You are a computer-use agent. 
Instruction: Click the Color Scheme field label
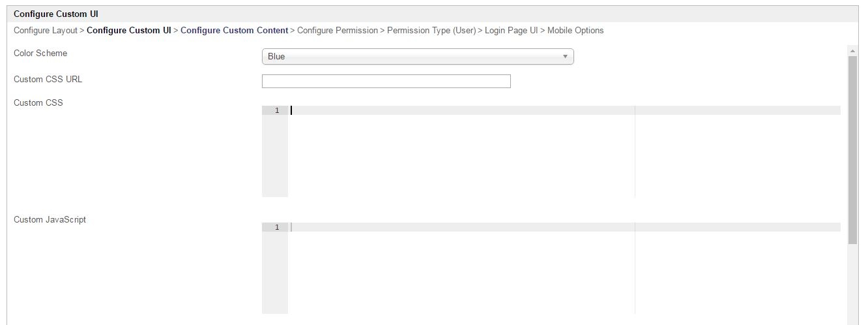[x=40, y=54]
